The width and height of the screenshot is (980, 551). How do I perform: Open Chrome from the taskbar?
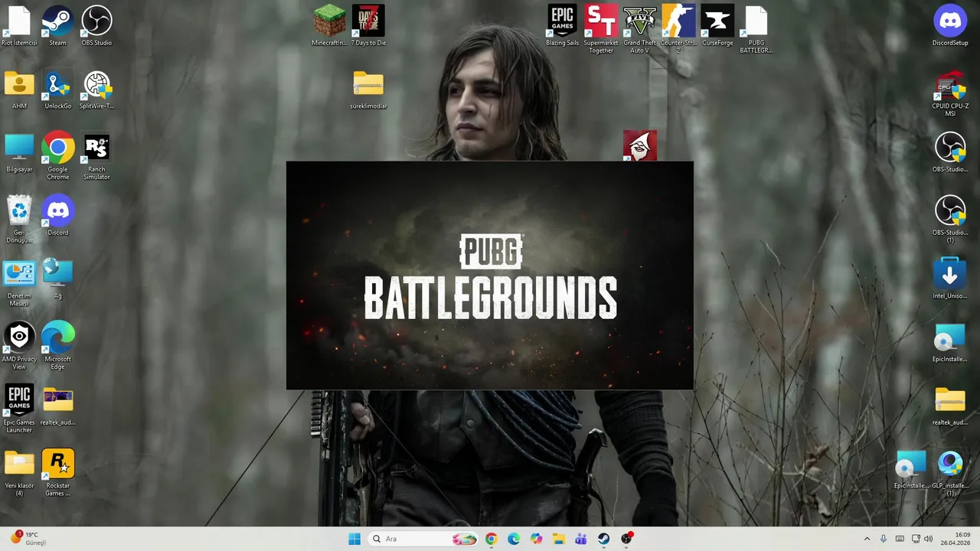coord(491,539)
